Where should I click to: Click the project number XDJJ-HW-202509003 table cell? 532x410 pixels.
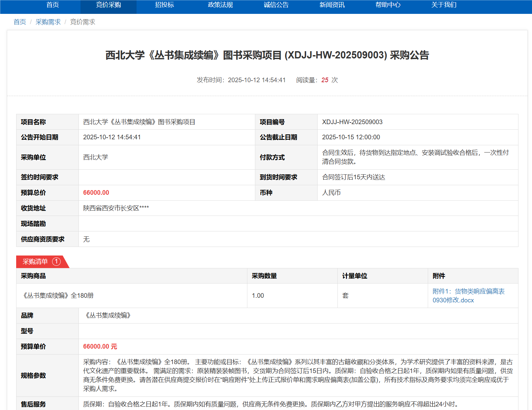coord(352,122)
